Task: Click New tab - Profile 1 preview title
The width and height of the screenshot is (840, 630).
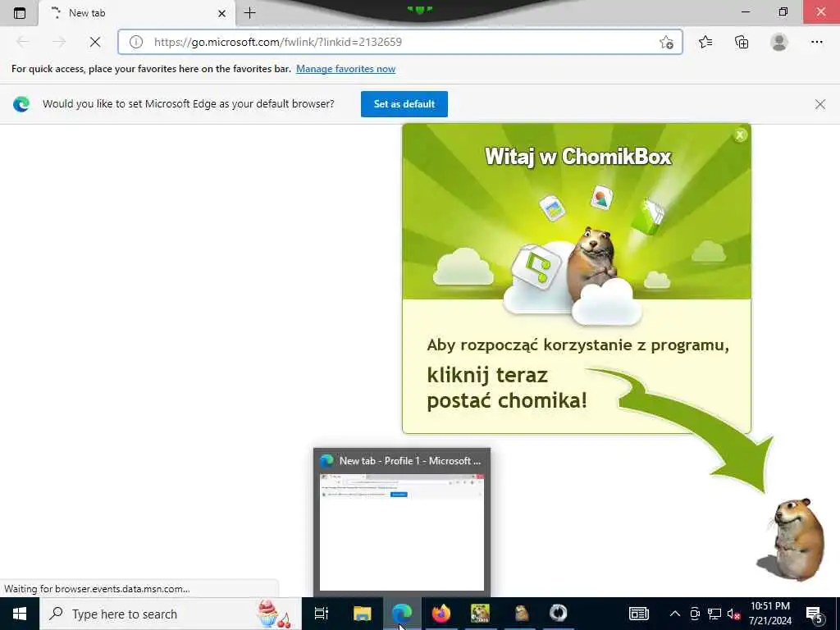Action: click(410, 461)
